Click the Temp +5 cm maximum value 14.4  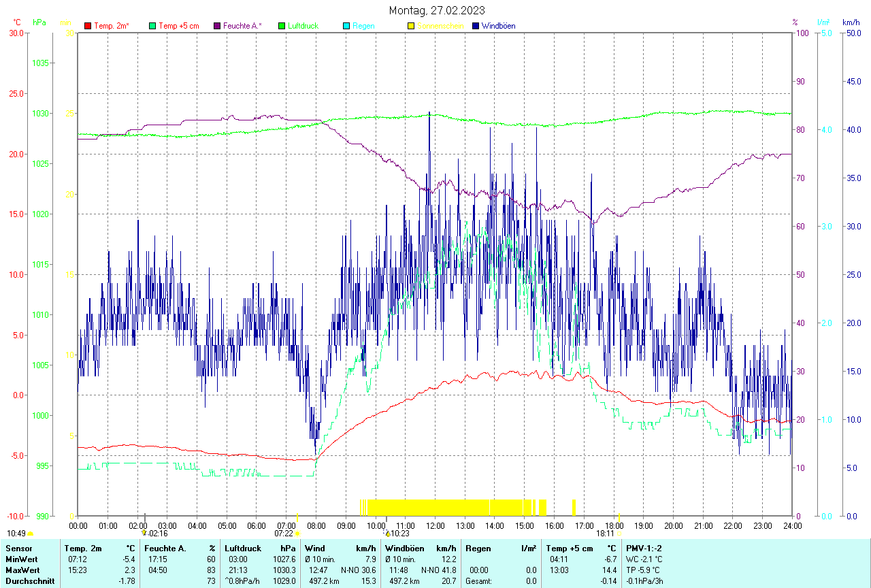609,570
